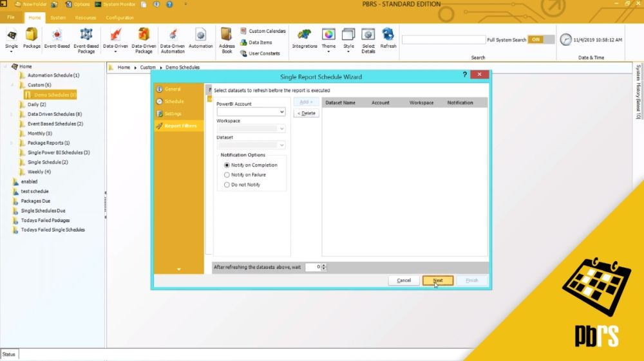
Task: Click the ribbon search input field
Action: point(444,40)
